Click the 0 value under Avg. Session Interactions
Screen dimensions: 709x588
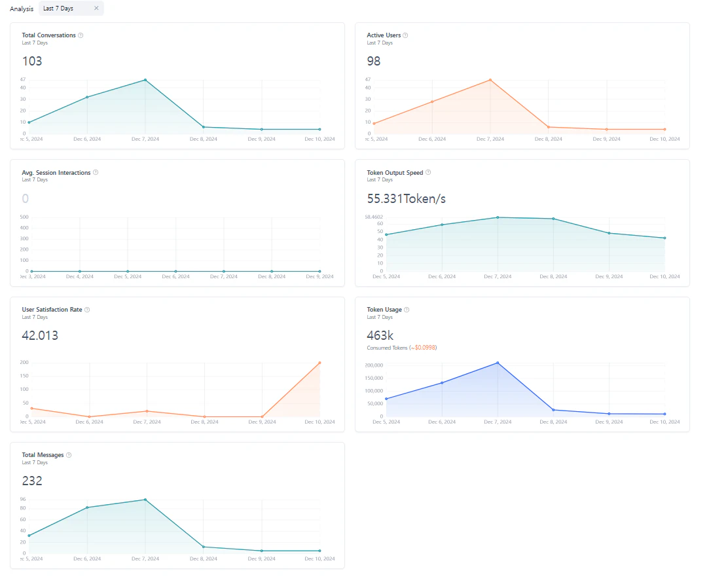(26, 198)
